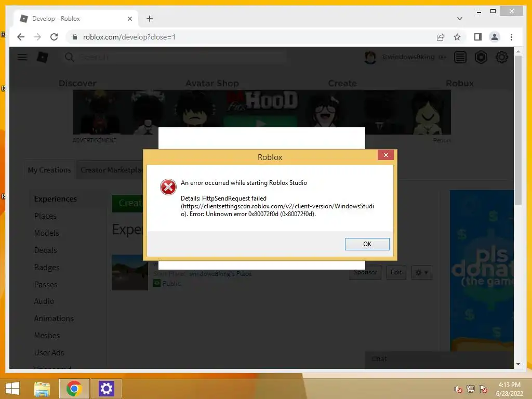Open the windows8king's Place link
The image size is (532, 399).
pyautogui.click(x=220, y=273)
